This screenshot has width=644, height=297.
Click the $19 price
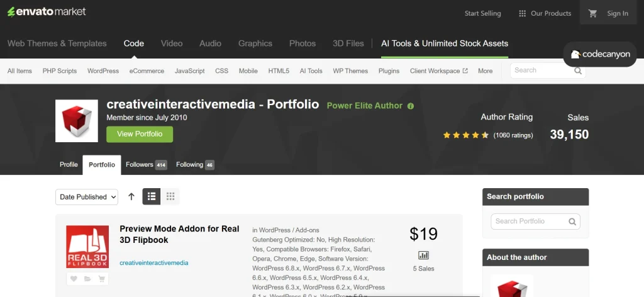pos(423,234)
